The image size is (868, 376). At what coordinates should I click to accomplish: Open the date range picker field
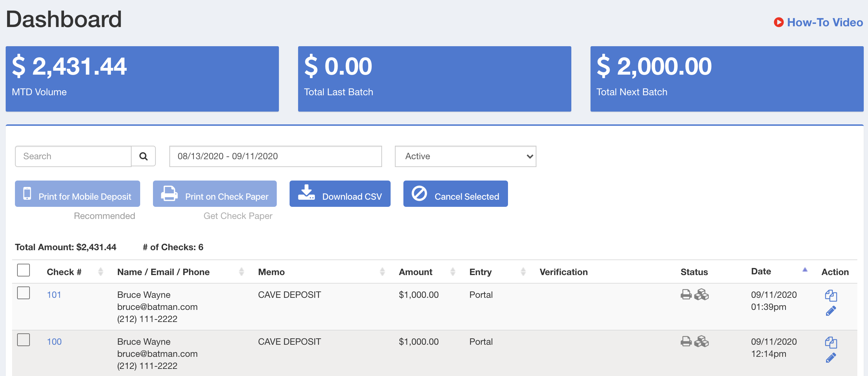click(275, 156)
